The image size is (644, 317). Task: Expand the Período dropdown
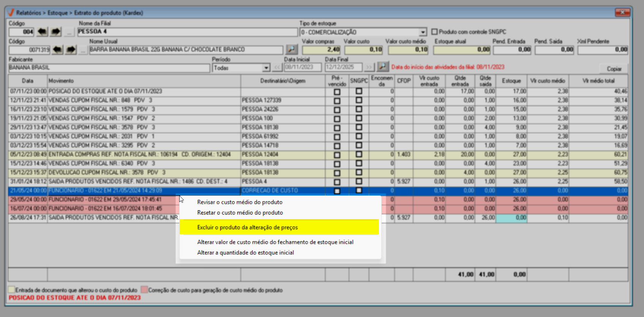[266, 68]
